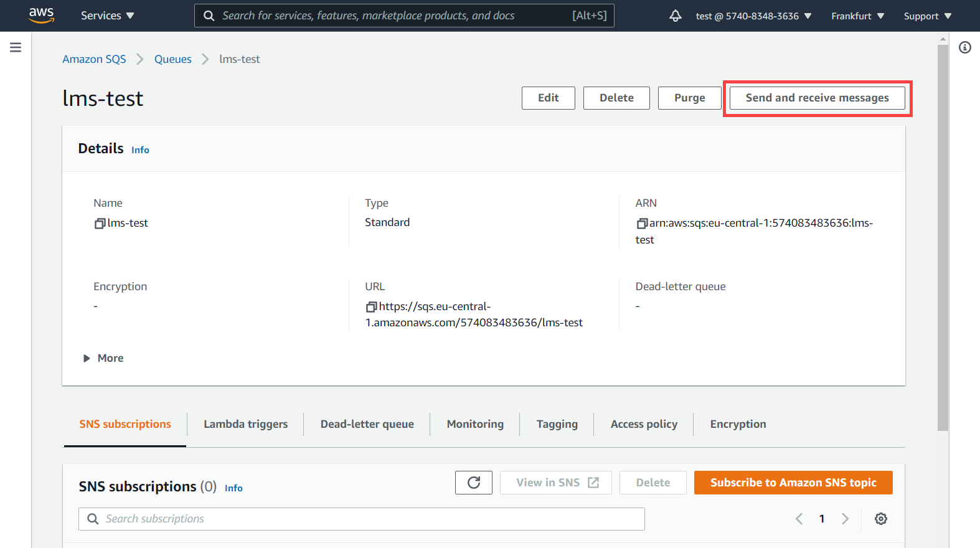980x548 pixels.
Task: Copy the queue ARN
Action: (x=642, y=224)
